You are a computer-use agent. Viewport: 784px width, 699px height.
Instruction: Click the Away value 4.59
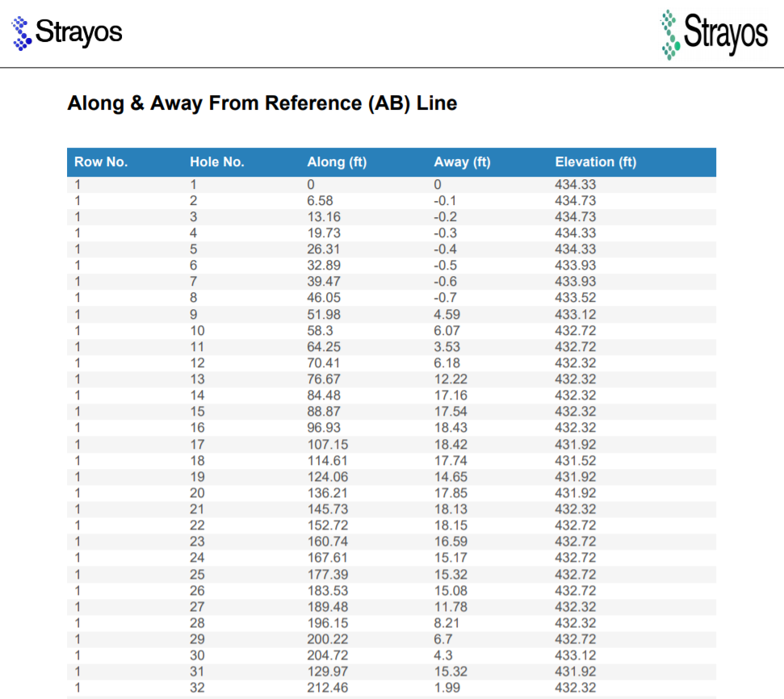(x=447, y=315)
